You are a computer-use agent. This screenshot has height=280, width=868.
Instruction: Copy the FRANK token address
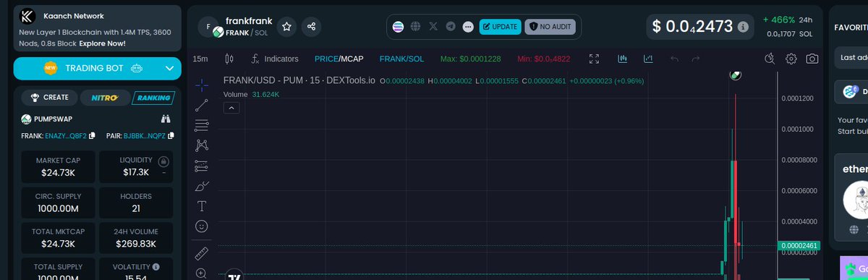pyautogui.click(x=92, y=135)
